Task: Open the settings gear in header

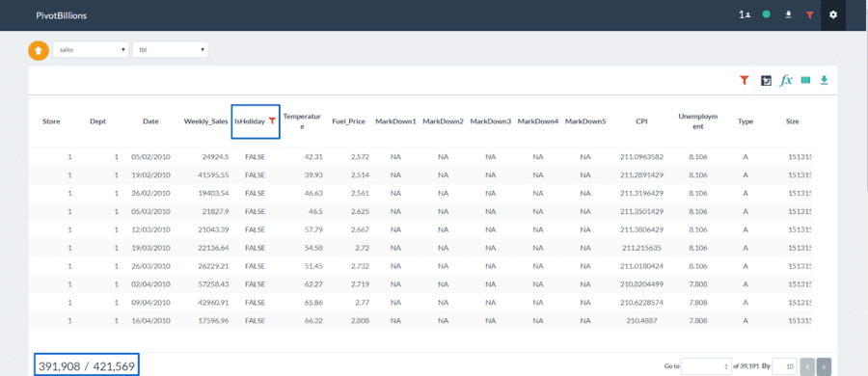Action: [x=833, y=15]
